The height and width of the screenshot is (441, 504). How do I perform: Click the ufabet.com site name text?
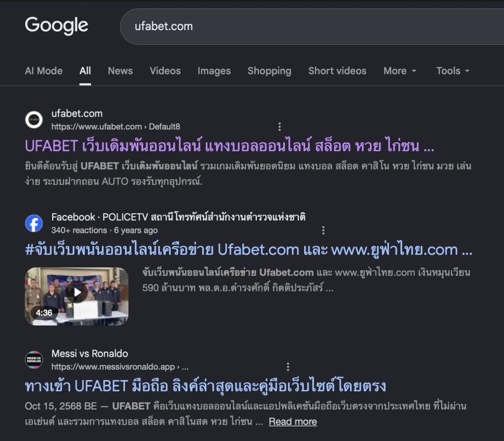coord(77,114)
